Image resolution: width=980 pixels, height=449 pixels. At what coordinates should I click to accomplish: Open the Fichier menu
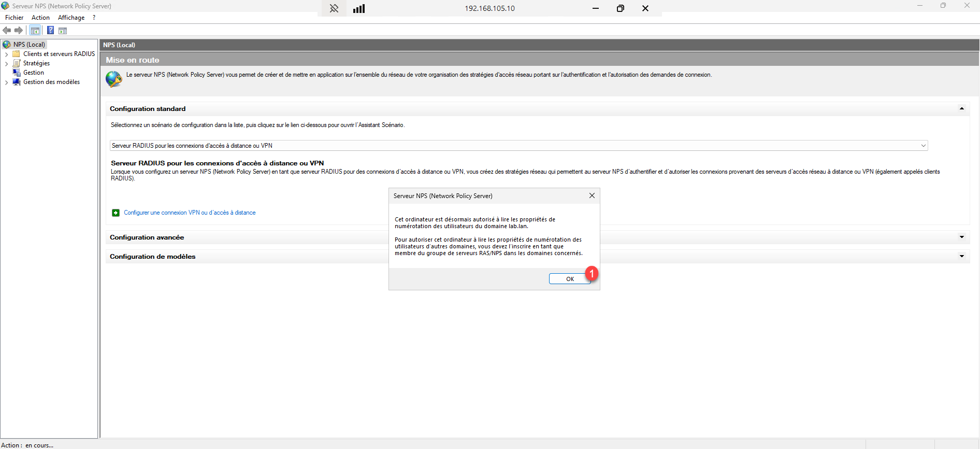click(14, 18)
